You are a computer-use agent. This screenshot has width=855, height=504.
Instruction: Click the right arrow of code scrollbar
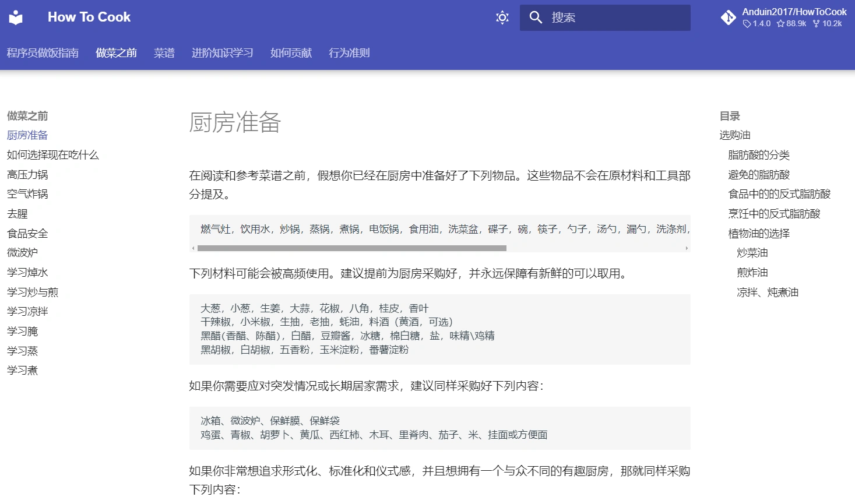[687, 248]
